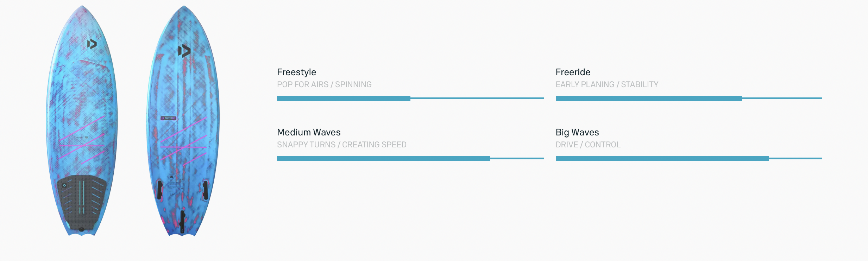Image resolution: width=868 pixels, height=261 pixels.
Task: Click the Freeride rating bar
Action: click(688, 98)
